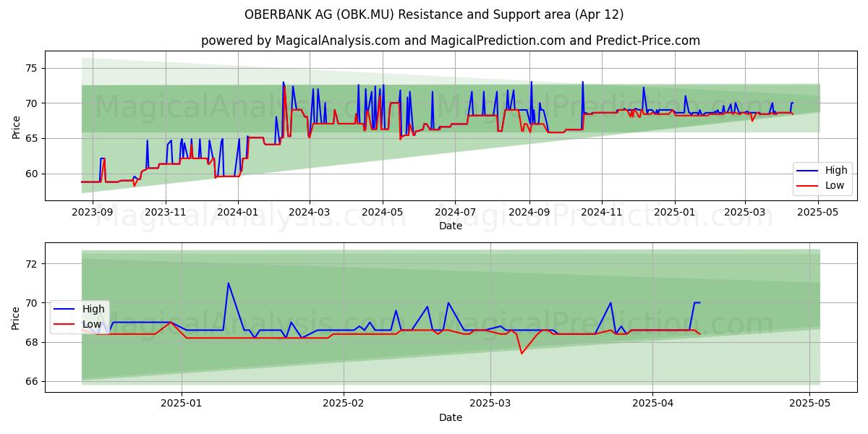Click the OBERBANK AG (OBK.MU) chart title
This screenshot has width=868, height=434.
tap(434, 14)
